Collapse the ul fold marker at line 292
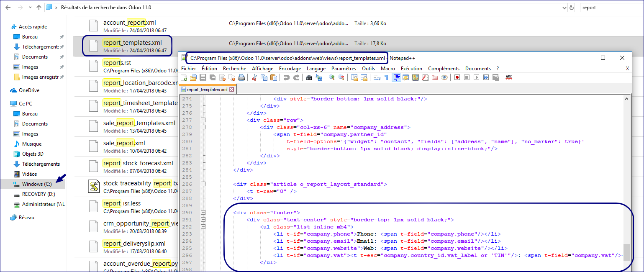Viewport: 644px width, 272px height. click(x=203, y=227)
